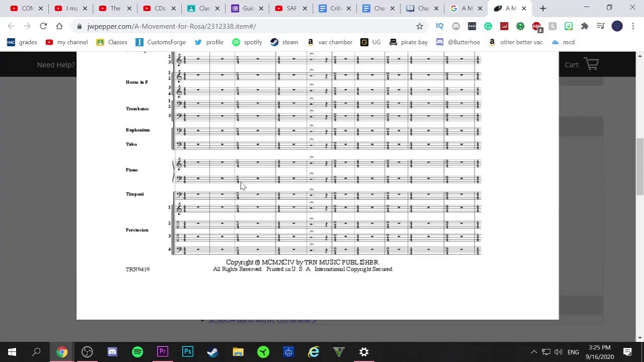Open the red bar-chart extension
Screen dimensions: 644x362
[x=505, y=26]
